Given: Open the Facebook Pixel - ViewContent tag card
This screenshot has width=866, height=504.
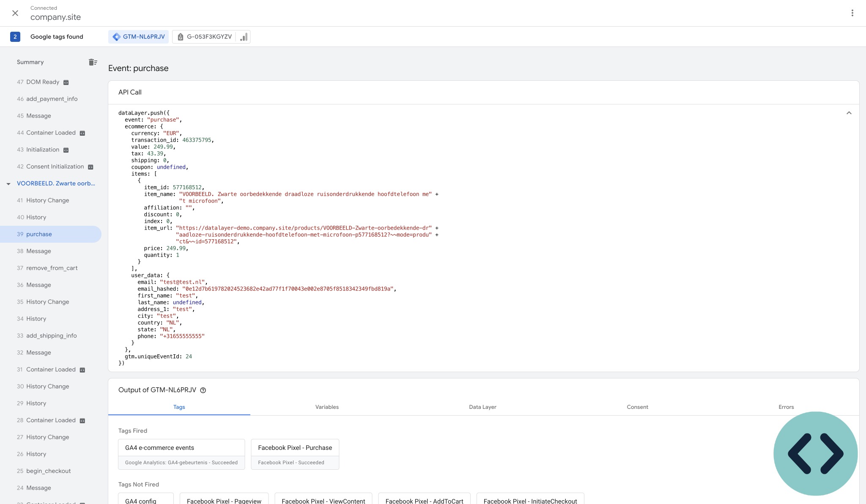Looking at the screenshot, I should pyautogui.click(x=323, y=499).
